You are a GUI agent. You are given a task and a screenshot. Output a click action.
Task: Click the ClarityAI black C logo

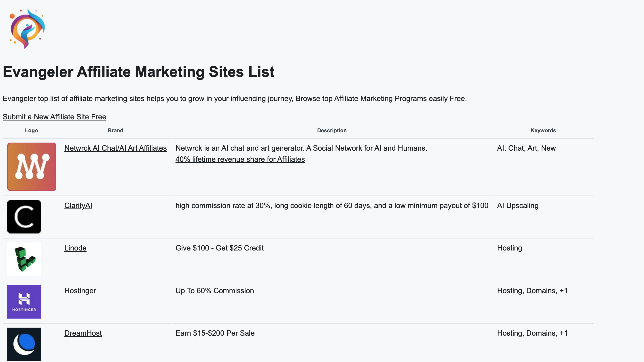tap(24, 217)
